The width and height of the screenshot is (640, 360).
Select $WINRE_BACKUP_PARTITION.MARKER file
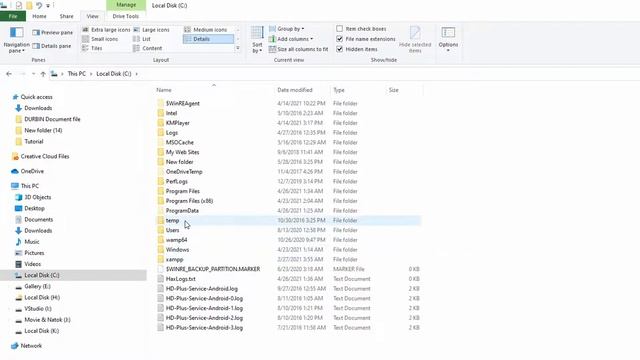pos(213,269)
